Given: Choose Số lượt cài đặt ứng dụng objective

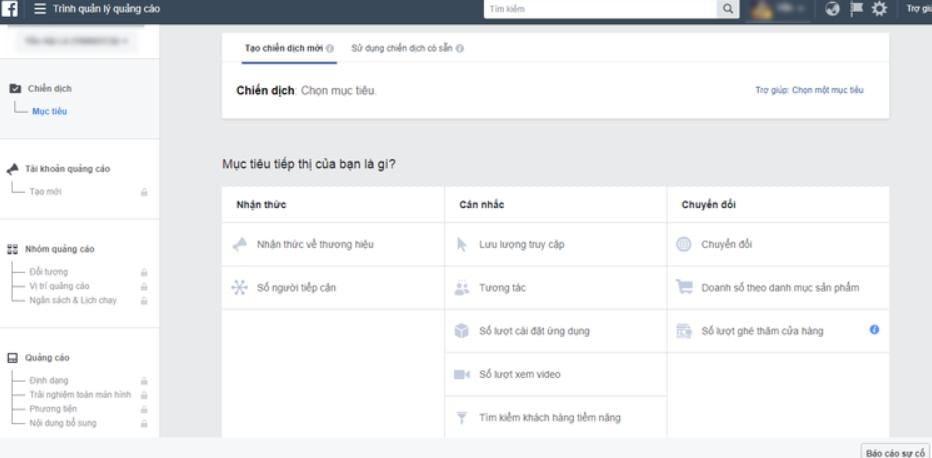Looking at the screenshot, I should coord(556,331).
